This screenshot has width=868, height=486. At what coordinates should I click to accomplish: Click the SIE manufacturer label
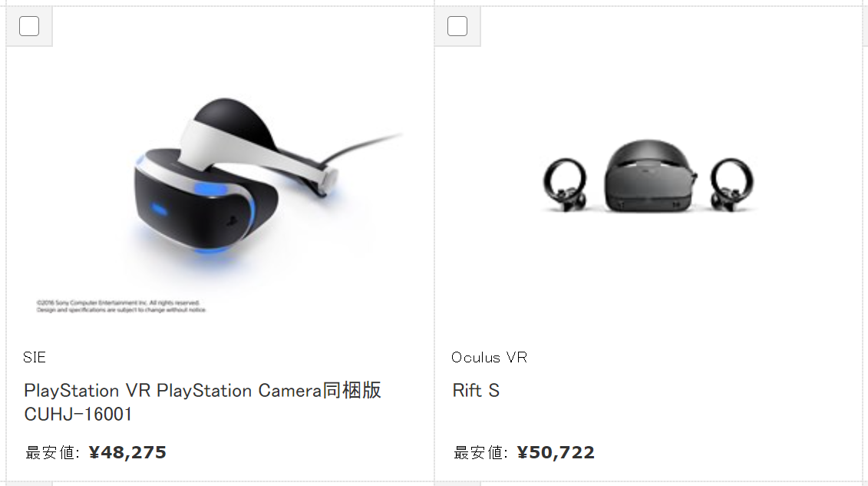pos(35,358)
